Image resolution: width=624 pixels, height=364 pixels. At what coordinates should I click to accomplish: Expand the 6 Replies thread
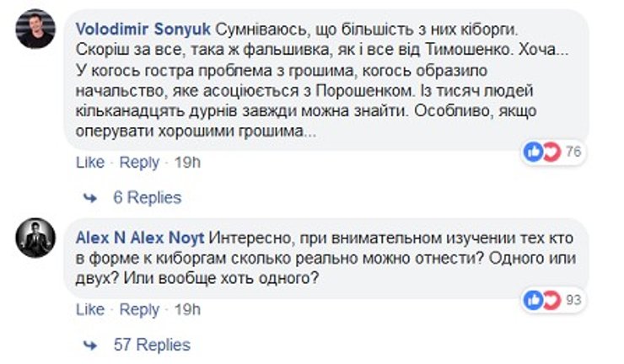point(147,198)
